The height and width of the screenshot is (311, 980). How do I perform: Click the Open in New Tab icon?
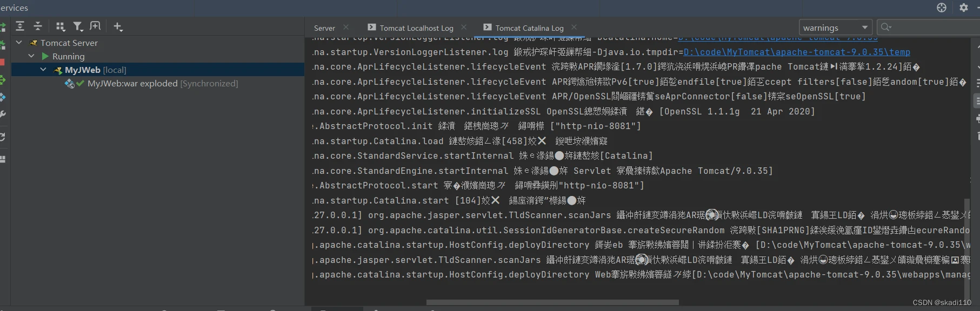[95, 26]
